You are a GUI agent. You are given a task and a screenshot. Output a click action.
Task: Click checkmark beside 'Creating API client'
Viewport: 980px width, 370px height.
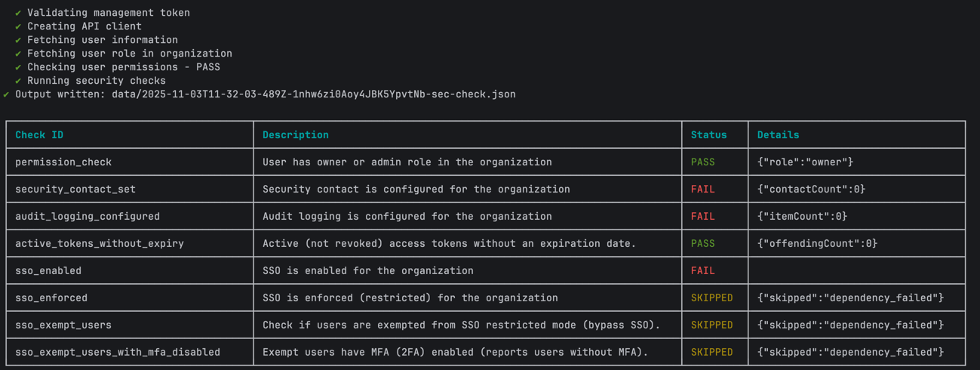coord(18,26)
